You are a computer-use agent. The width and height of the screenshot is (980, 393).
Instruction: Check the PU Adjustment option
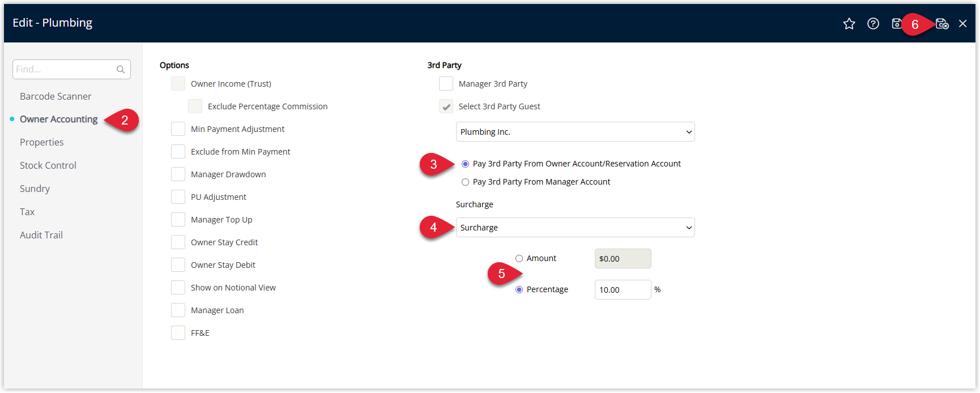click(x=178, y=197)
